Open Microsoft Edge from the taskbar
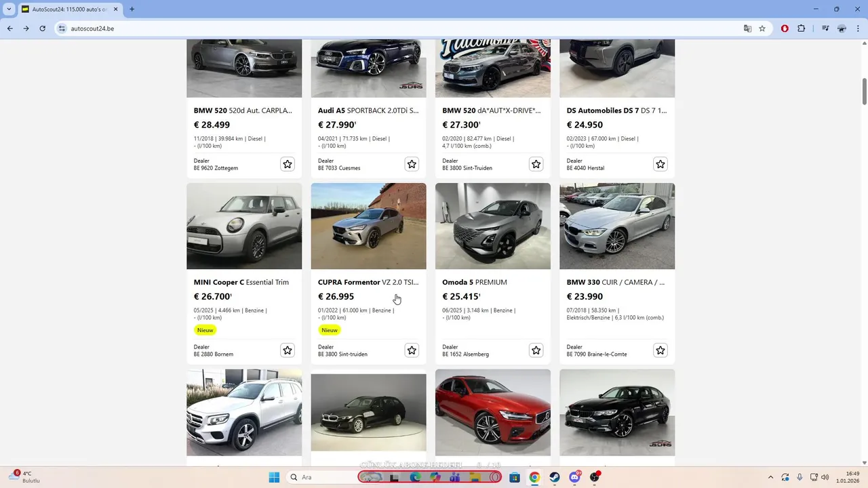 [x=415, y=477]
